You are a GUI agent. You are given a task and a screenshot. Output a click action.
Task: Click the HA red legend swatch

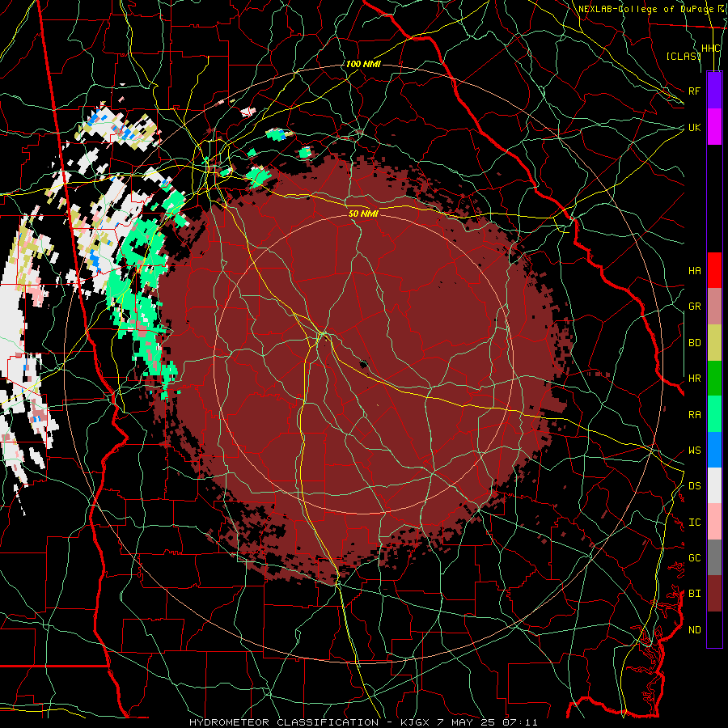(714, 270)
